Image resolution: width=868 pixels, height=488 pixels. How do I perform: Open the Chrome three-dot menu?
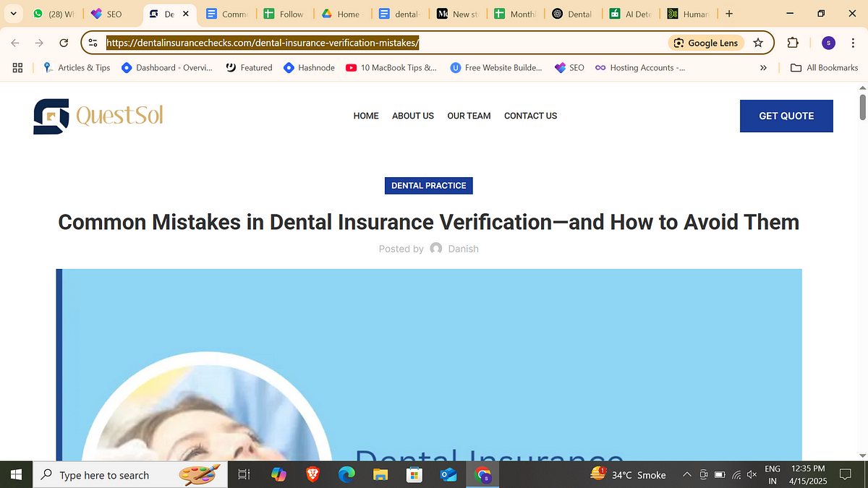[854, 43]
